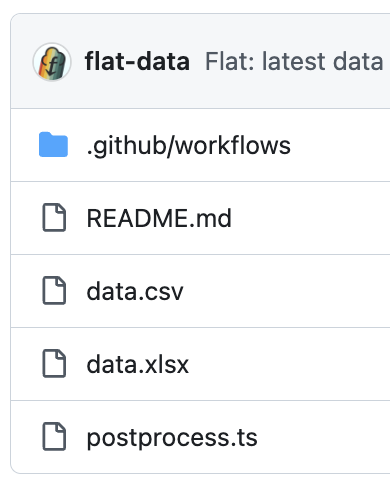The width and height of the screenshot is (390, 478).
Task: Click the postprocess.ts file icon
Action: click(x=54, y=436)
